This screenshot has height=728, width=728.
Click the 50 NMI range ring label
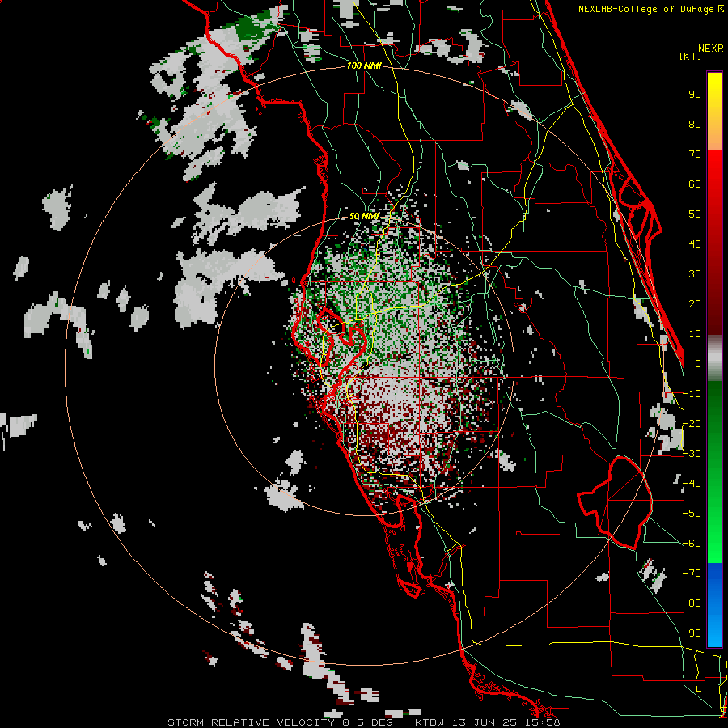(x=364, y=216)
